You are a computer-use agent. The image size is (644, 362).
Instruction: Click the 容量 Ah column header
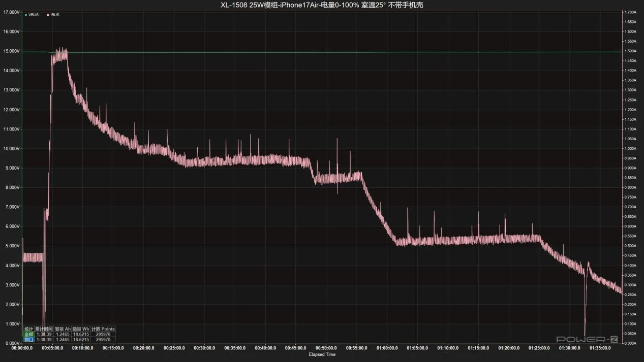click(x=63, y=329)
